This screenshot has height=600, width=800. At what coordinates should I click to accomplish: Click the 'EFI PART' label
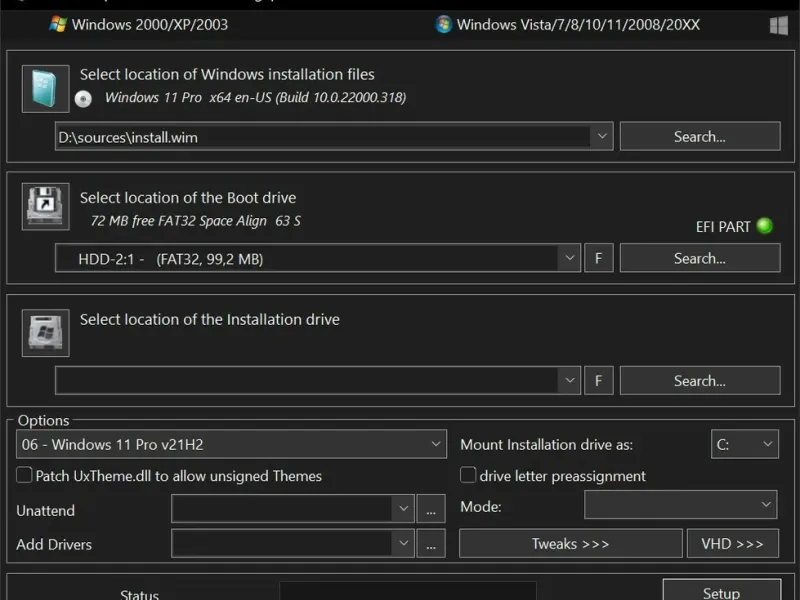click(723, 227)
